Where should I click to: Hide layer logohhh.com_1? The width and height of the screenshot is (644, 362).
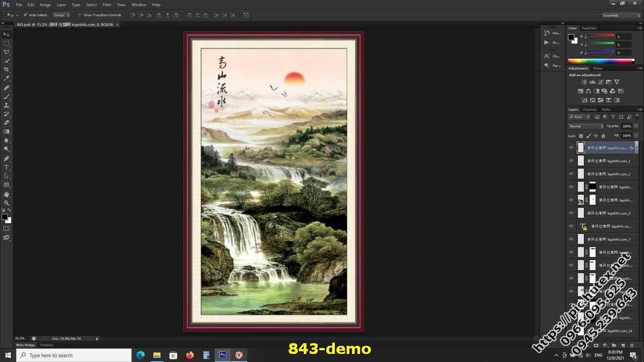point(571,160)
